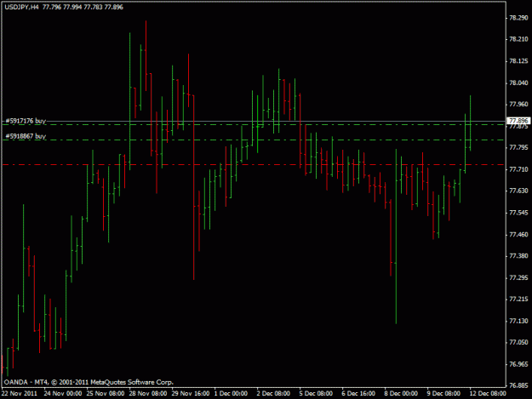
Task: Click the 76.885 price axis label
Action: (518, 385)
